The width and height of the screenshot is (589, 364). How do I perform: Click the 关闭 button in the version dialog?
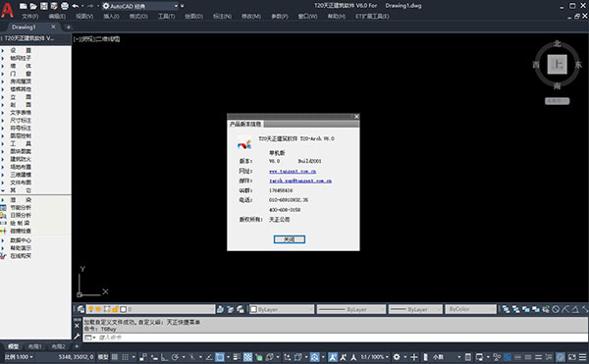pos(290,239)
